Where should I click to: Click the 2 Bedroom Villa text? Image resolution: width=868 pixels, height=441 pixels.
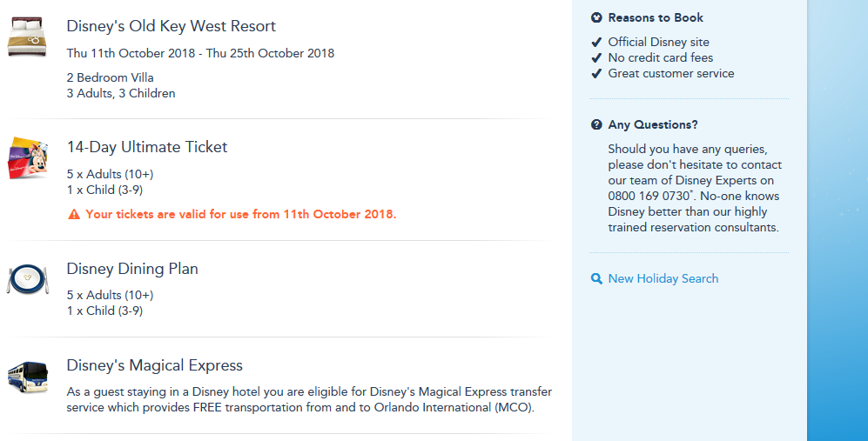click(111, 77)
